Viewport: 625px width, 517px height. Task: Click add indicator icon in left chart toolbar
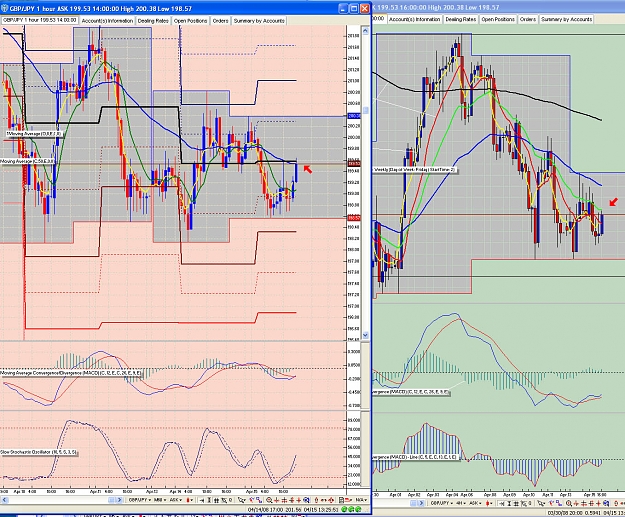point(252,500)
